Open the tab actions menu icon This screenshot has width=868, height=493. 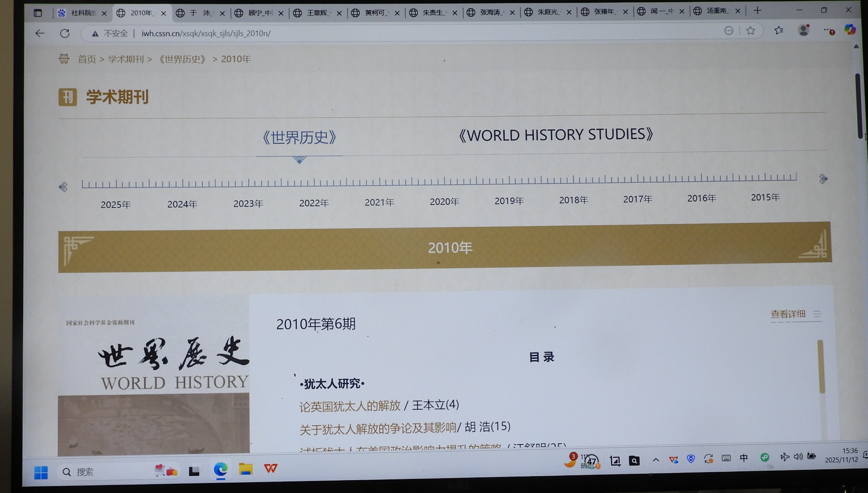click(x=38, y=13)
